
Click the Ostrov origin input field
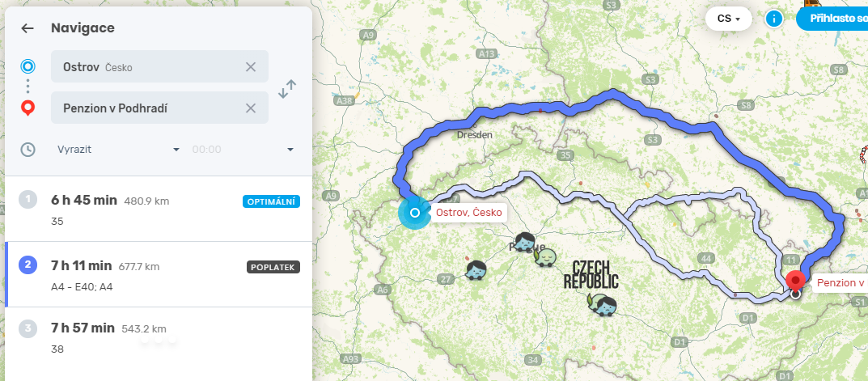click(159, 67)
